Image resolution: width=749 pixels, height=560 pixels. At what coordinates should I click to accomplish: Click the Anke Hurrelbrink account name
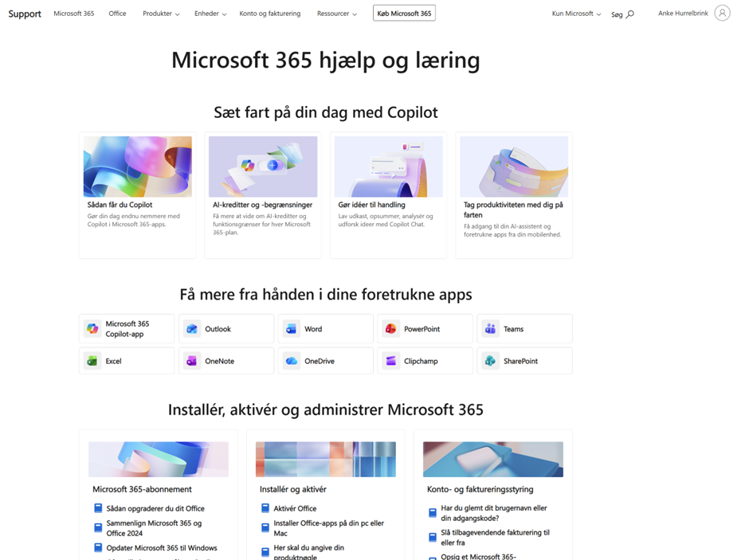(x=683, y=14)
